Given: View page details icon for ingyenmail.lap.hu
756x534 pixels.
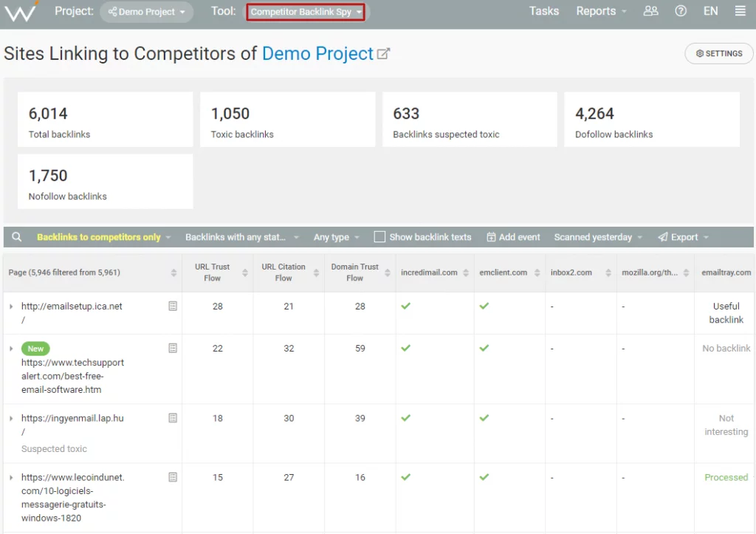Looking at the screenshot, I should 173,418.
